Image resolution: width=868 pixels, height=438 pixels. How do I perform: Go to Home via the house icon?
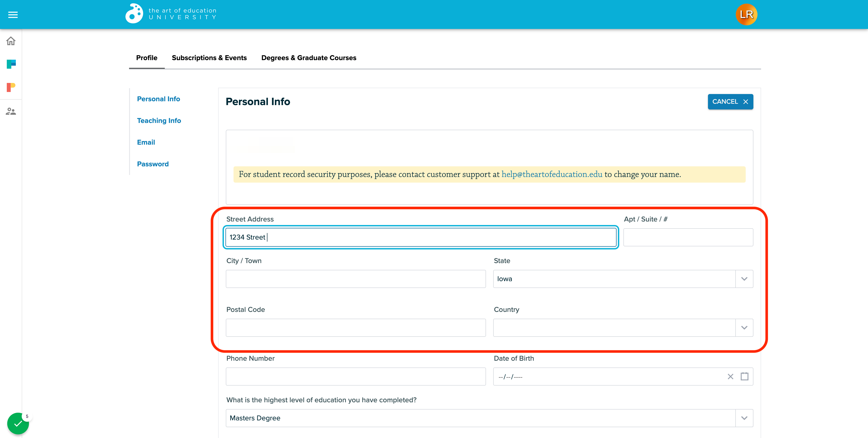11,41
